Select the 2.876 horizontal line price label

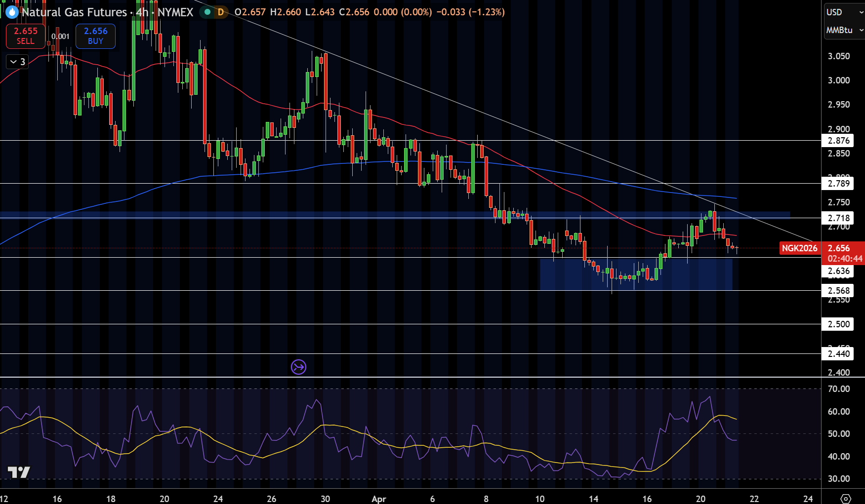(x=838, y=141)
